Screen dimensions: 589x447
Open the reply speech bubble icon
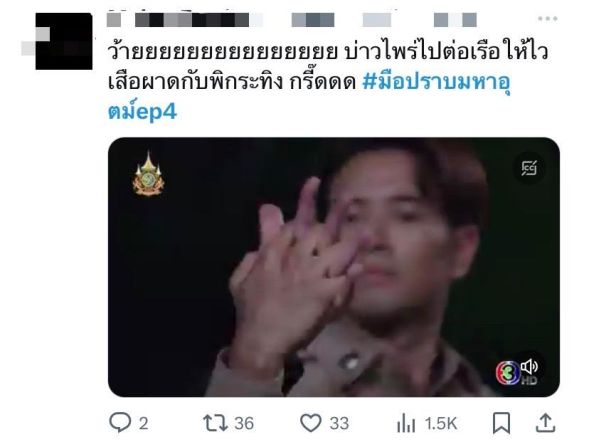[120, 422]
